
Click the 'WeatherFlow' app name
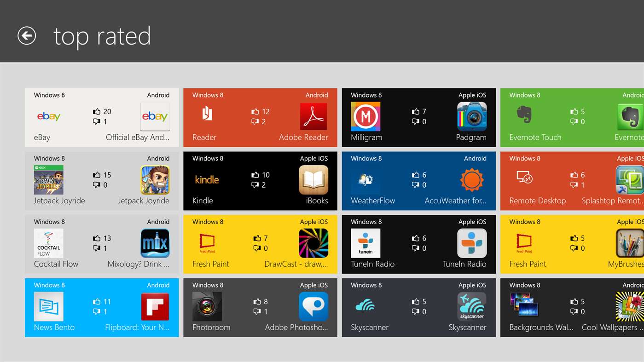coord(373,201)
